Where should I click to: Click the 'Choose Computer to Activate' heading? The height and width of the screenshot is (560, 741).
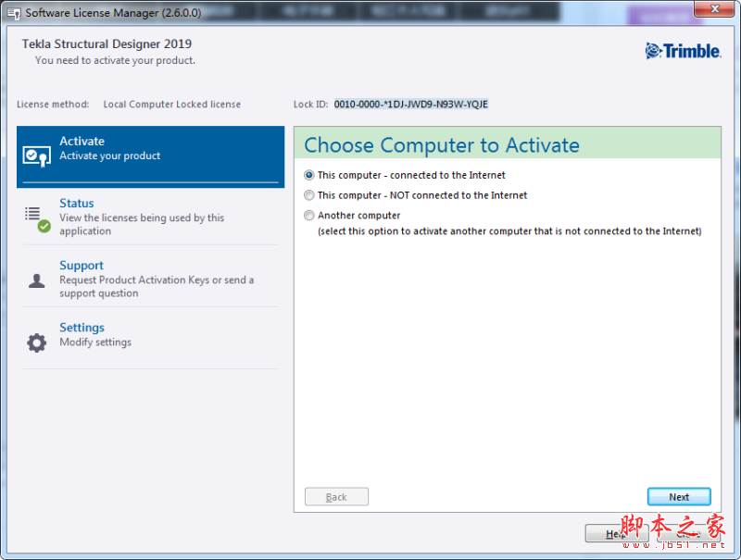[x=442, y=145]
